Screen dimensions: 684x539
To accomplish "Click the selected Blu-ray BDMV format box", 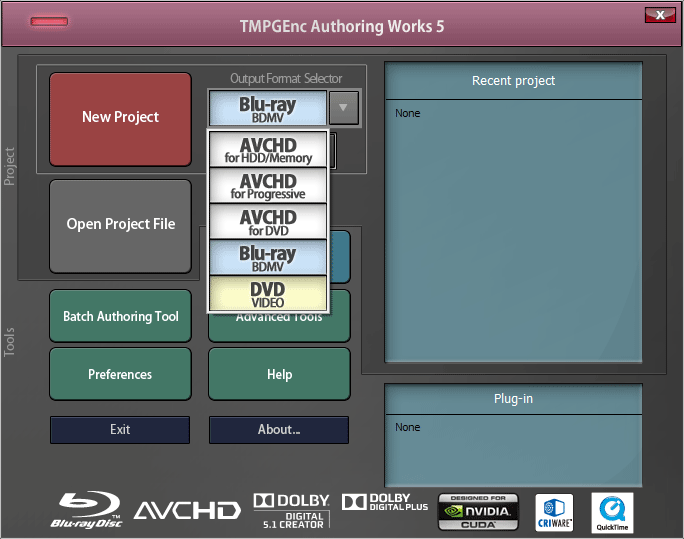I will pos(268,108).
